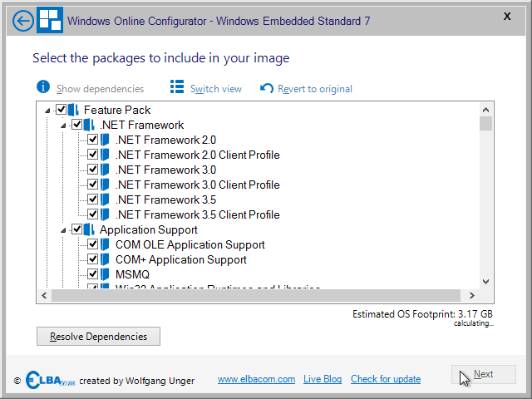Toggle .NET Framework 3.0 Client Profile checkbox

tap(92, 184)
